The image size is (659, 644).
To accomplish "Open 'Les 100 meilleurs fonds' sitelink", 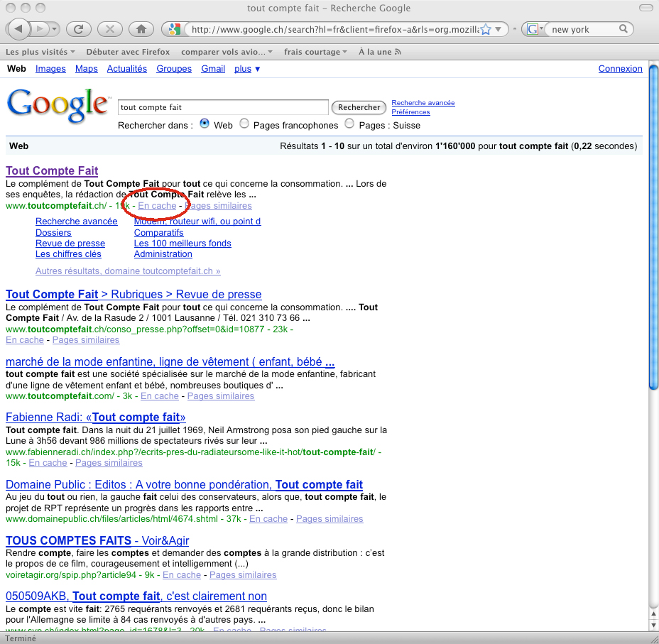I will click(183, 244).
